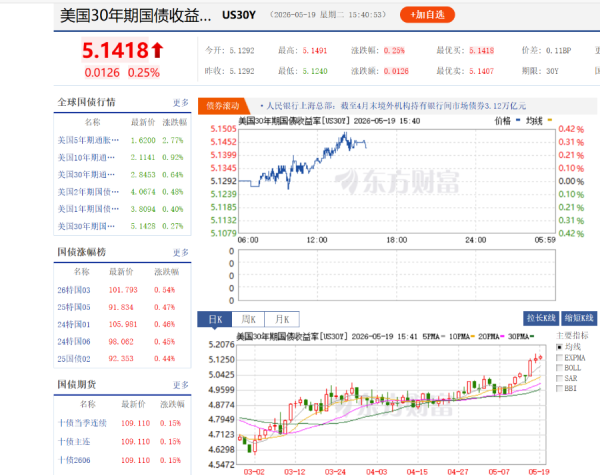Click the 最高 value 5.1491
This screenshot has height=475, width=600.
[315, 51]
